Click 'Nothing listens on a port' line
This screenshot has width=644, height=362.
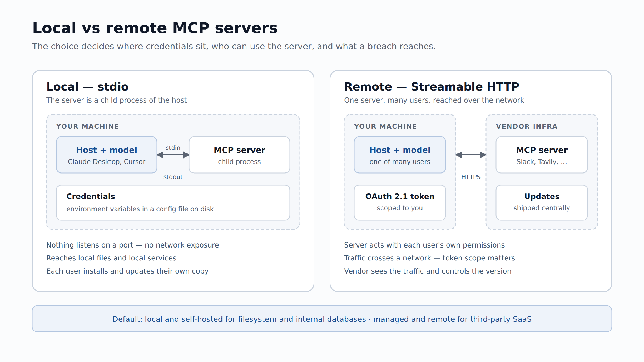click(133, 245)
